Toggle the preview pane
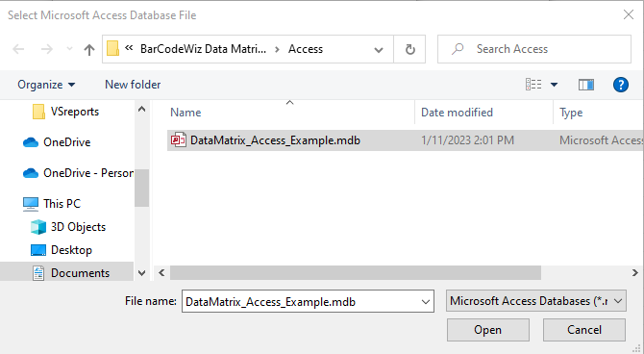Image resolution: width=644 pixels, height=354 pixels. 586,85
